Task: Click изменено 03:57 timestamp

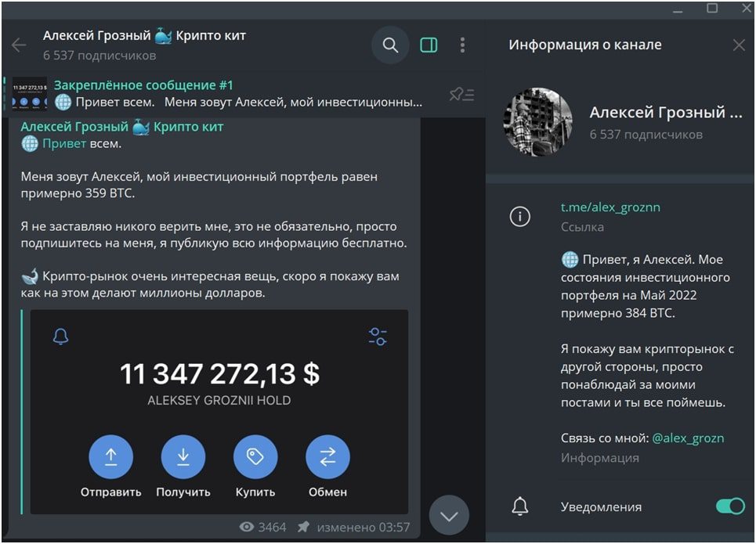Action: click(364, 527)
